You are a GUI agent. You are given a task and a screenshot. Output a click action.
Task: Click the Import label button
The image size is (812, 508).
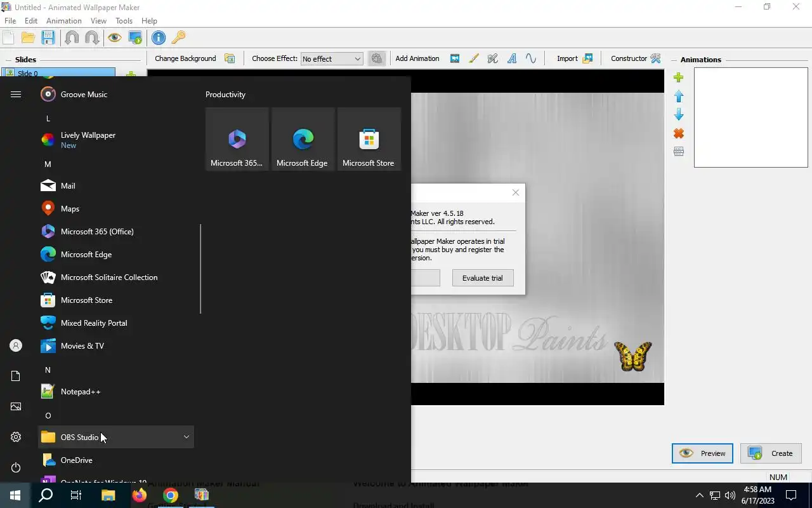coord(567,58)
